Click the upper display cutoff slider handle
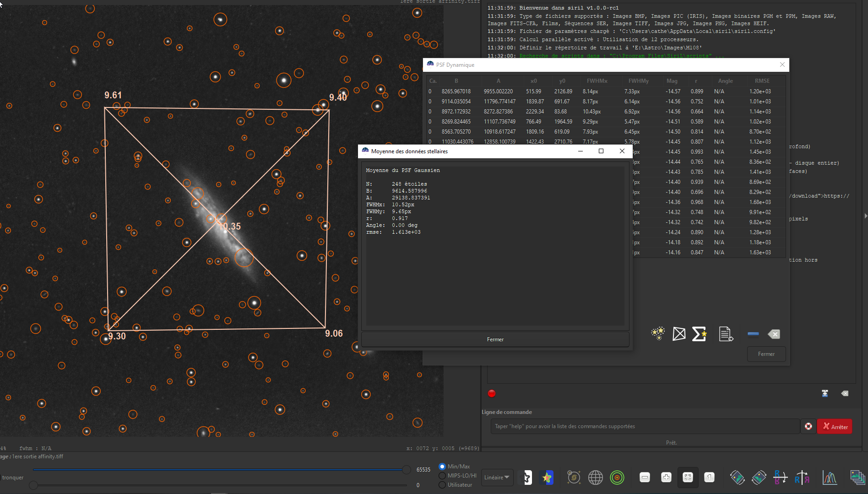This screenshot has height=494, width=868. pyautogui.click(x=406, y=470)
